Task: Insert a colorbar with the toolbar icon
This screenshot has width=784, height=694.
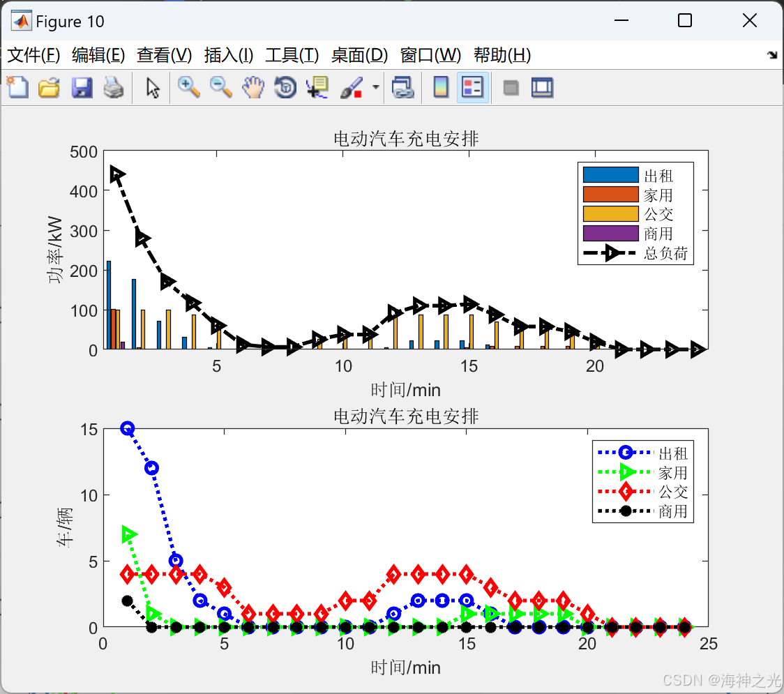Action: point(441,87)
